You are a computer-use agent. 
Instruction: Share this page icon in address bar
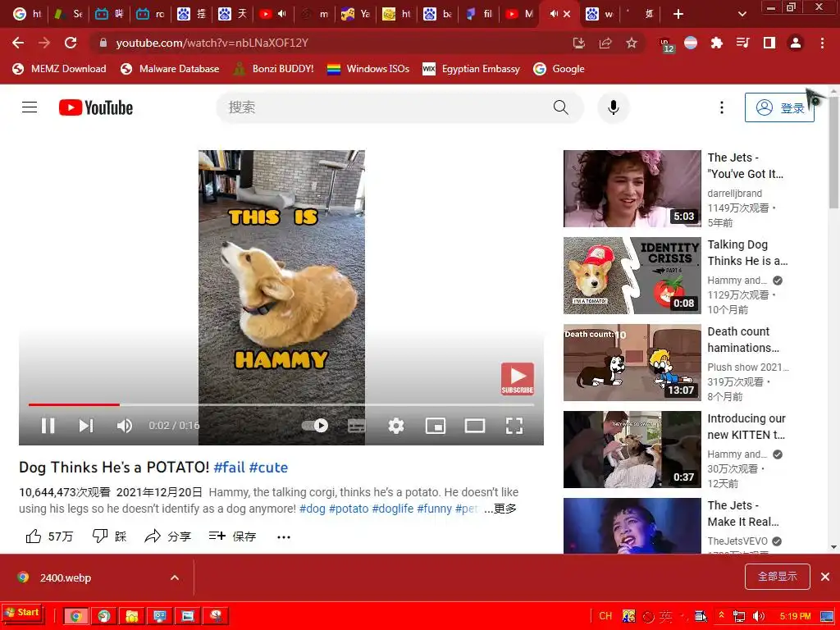pos(605,43)
